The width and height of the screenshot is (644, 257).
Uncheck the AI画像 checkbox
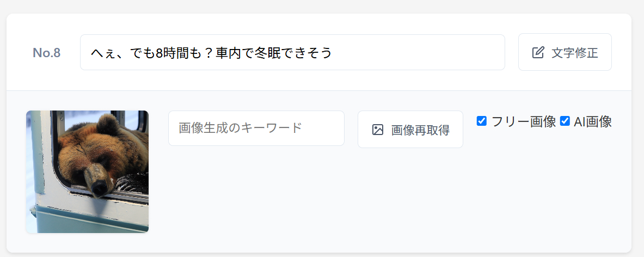[x=565, y=121]
